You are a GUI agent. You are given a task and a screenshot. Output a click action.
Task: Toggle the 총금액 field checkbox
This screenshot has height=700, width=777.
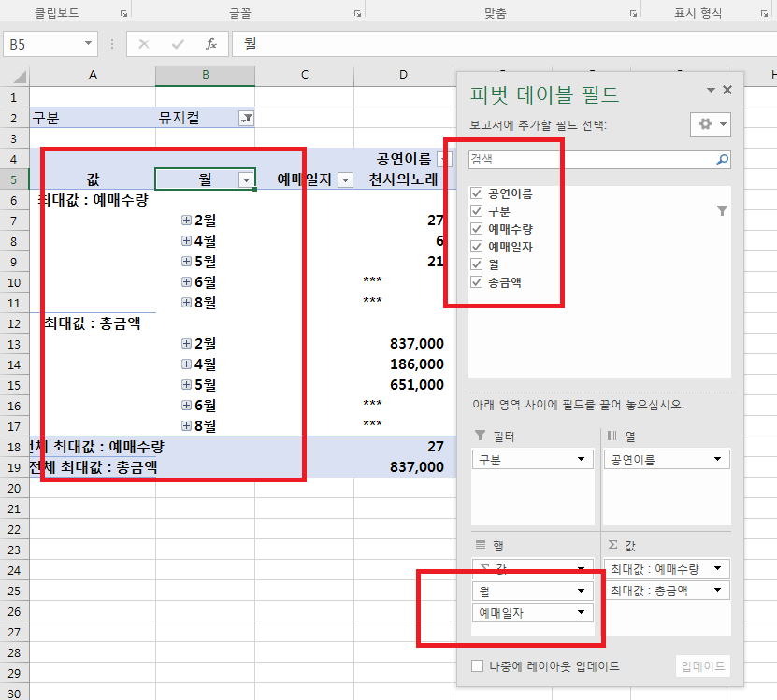[x=478, y=281]
